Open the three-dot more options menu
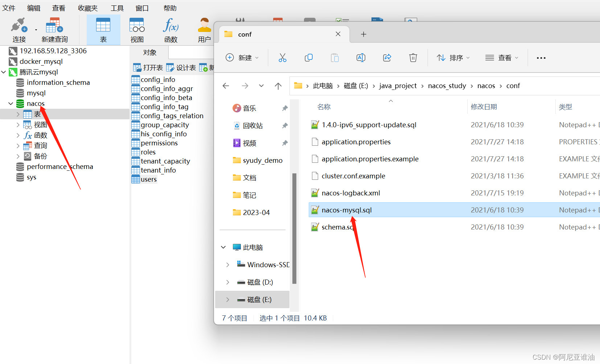The width and height of the screenshot is (600, 364). (x=541, y=58)
